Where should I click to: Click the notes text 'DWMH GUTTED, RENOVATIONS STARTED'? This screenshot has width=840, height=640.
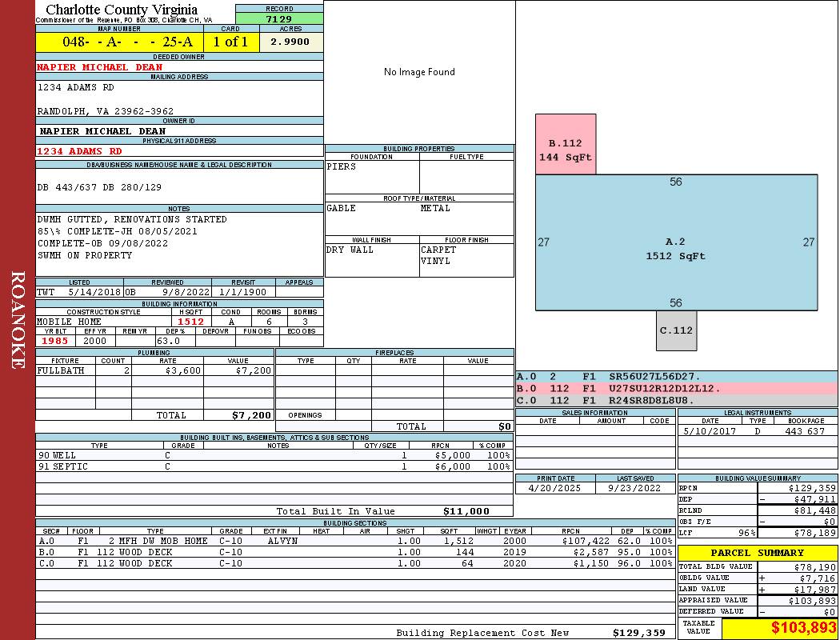132,219
